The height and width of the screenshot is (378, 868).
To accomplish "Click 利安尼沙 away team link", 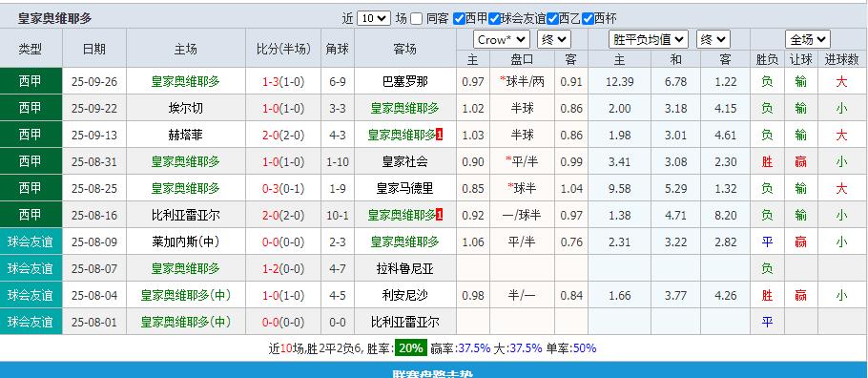I will pyautogui.click(x=404, y=295).
